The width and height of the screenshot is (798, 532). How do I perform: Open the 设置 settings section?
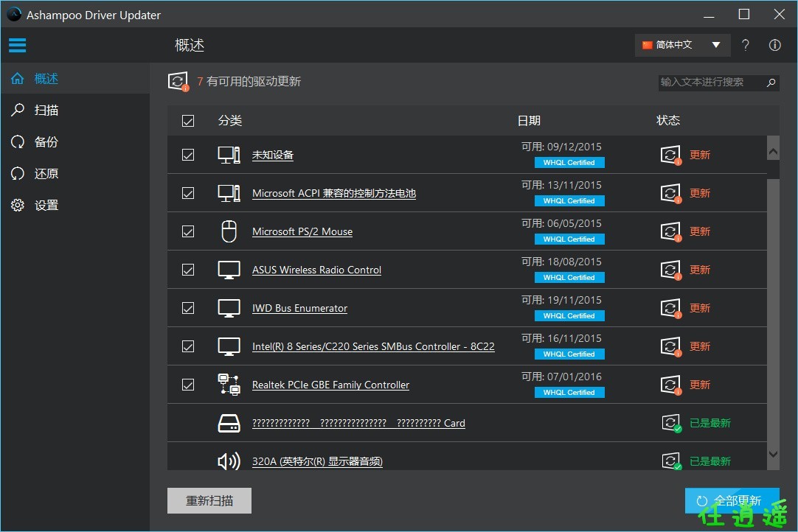click(75, 206)
